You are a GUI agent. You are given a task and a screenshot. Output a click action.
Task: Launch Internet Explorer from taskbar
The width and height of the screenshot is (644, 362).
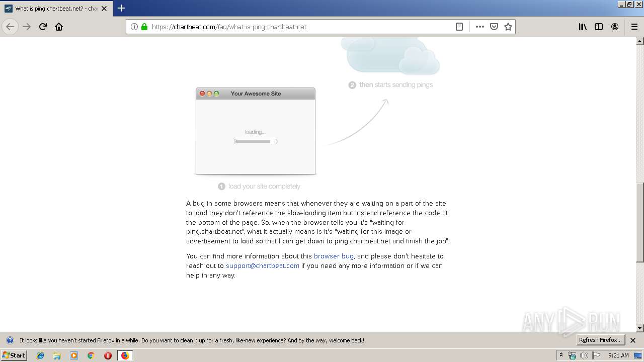40,355
